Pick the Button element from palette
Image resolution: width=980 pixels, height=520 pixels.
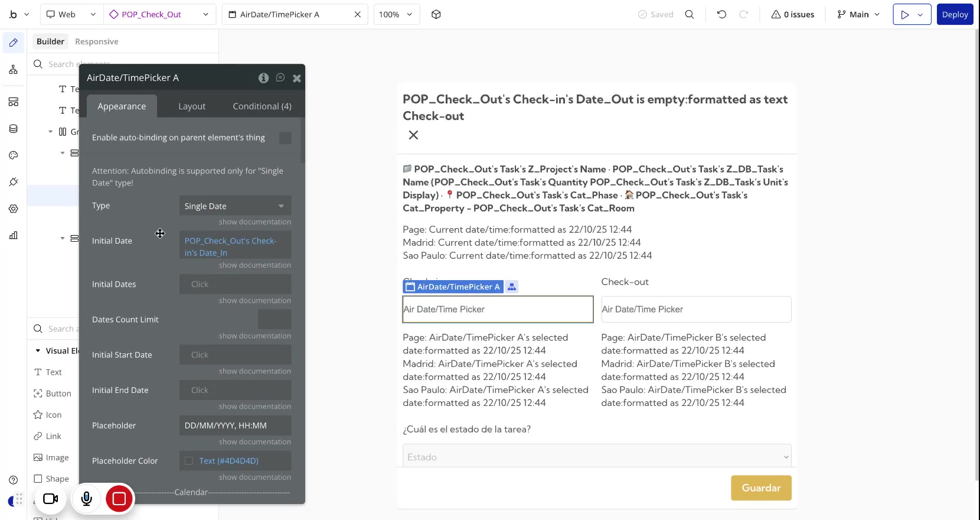coord(53,394)
